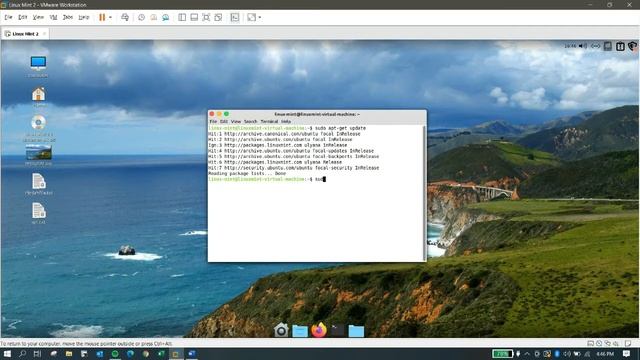Close the Linux Mint 2 tab
The height and width of the screenshot is (360, 640).
[x=44, y=33]
